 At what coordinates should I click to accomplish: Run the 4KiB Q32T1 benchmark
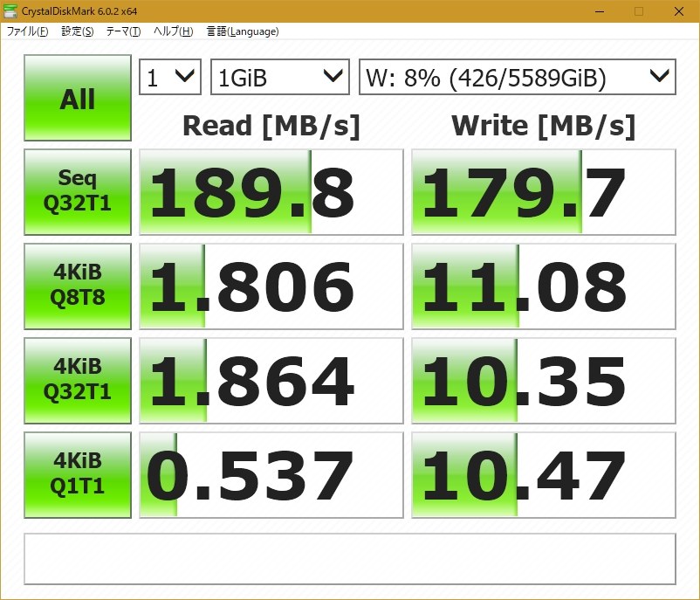click(x=78, y=380)
